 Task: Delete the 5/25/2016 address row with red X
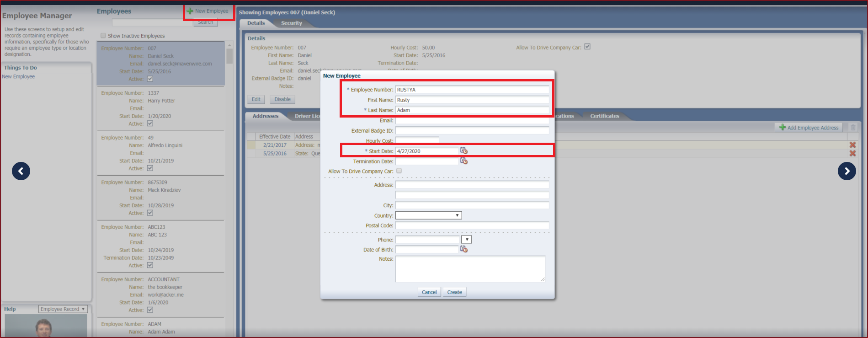[852, 153]
